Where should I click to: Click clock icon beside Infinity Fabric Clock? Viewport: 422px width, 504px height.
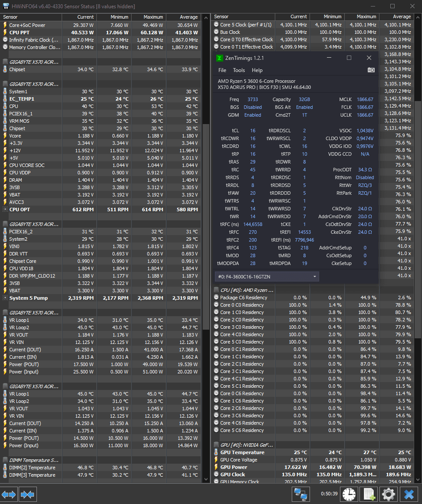(5, 40)
